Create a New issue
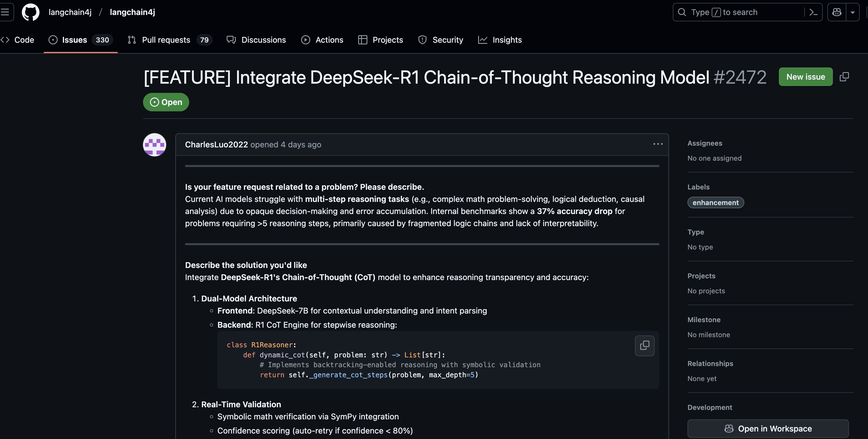Image resolution: width=868 pixels, height=439 pixels. click(x=805, y=77)
